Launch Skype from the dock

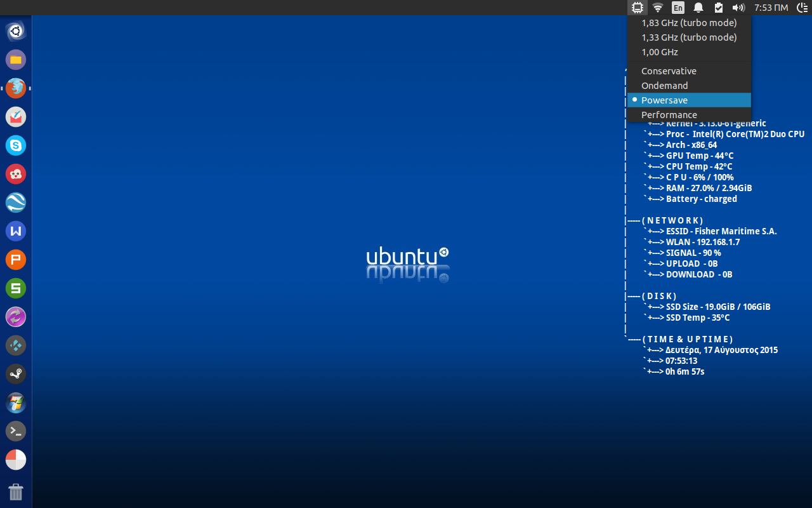coord(16,145)
